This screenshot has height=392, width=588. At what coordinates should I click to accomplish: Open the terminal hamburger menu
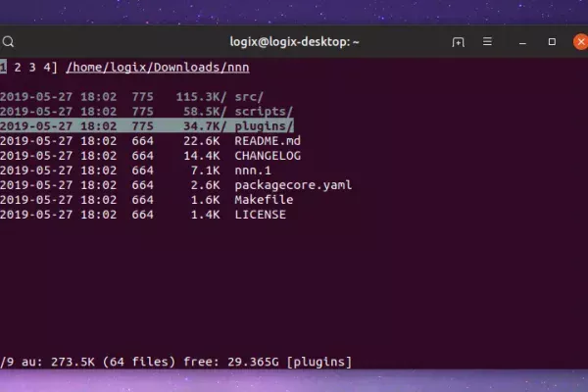[487, 41]
